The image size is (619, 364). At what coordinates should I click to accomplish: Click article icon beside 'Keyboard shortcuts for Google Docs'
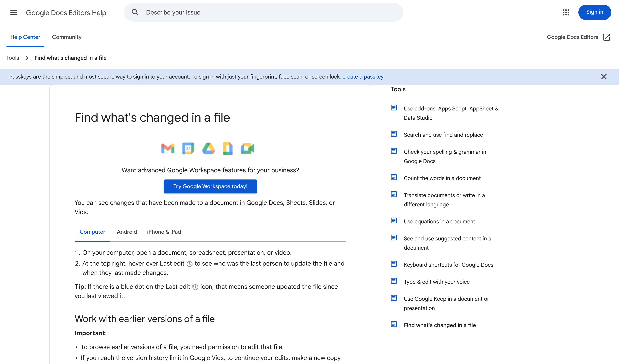point(394,264)
